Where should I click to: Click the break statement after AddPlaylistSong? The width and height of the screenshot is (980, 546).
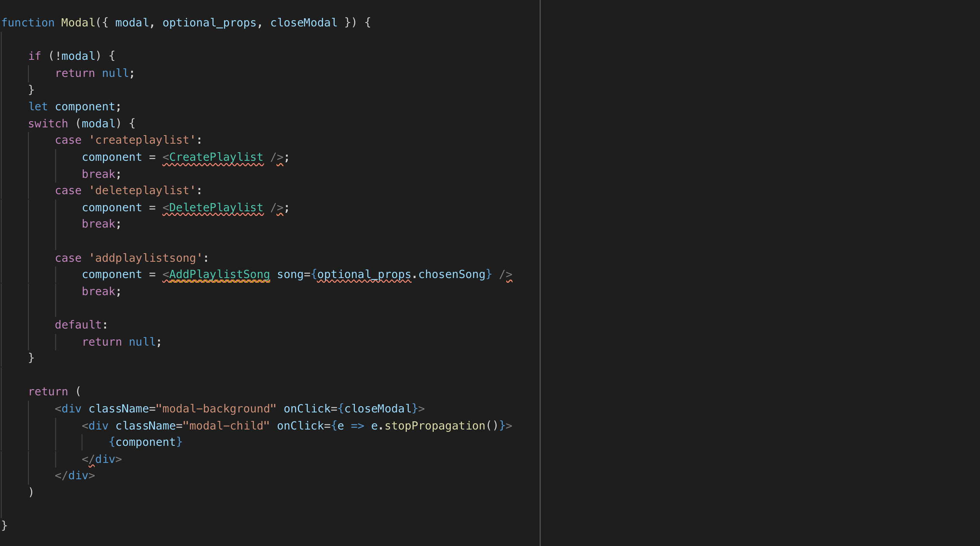101,291
